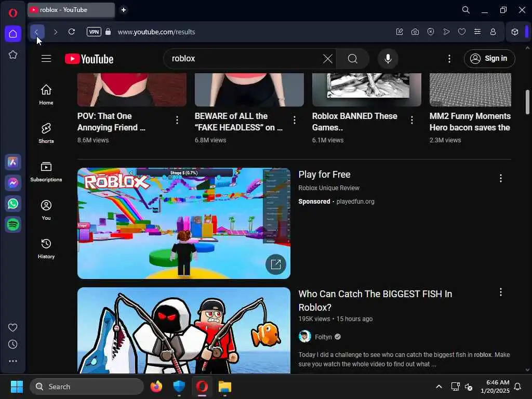
Task: Go to YouTube Home in sidebar
Action: pyautogui.click(x=46, y=95)
